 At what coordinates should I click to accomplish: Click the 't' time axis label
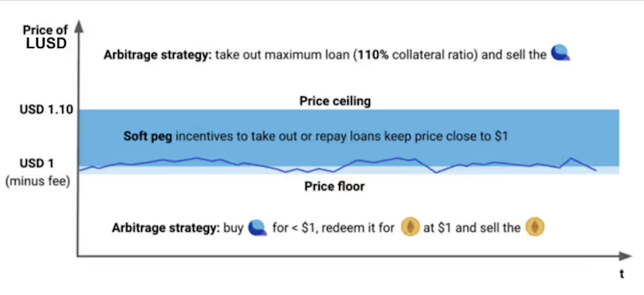(x=622, y=274)
